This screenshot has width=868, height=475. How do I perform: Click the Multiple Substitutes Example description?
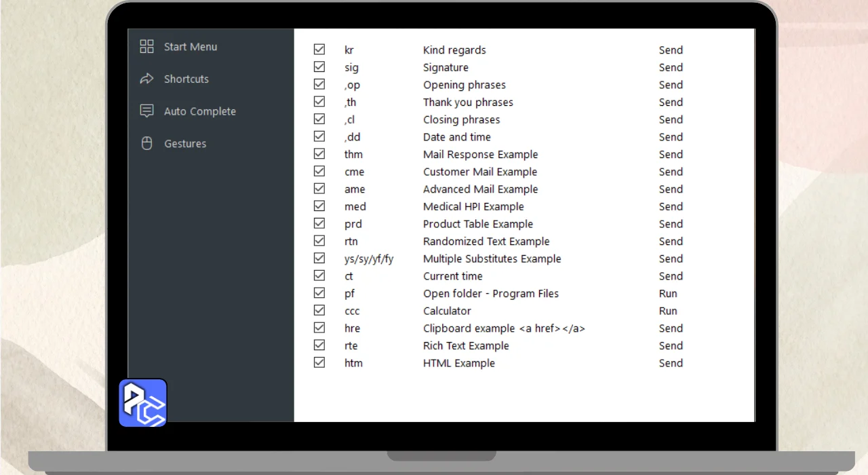pos(492,259)
